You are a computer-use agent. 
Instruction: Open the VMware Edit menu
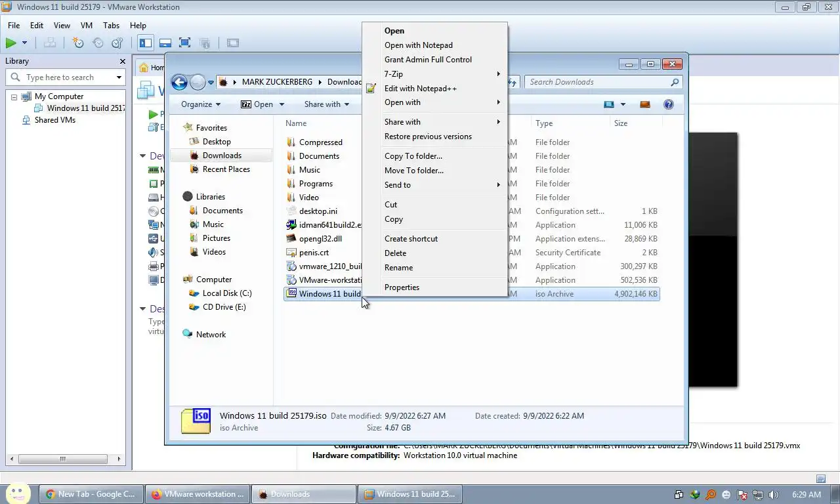click(x=37, y=26)
